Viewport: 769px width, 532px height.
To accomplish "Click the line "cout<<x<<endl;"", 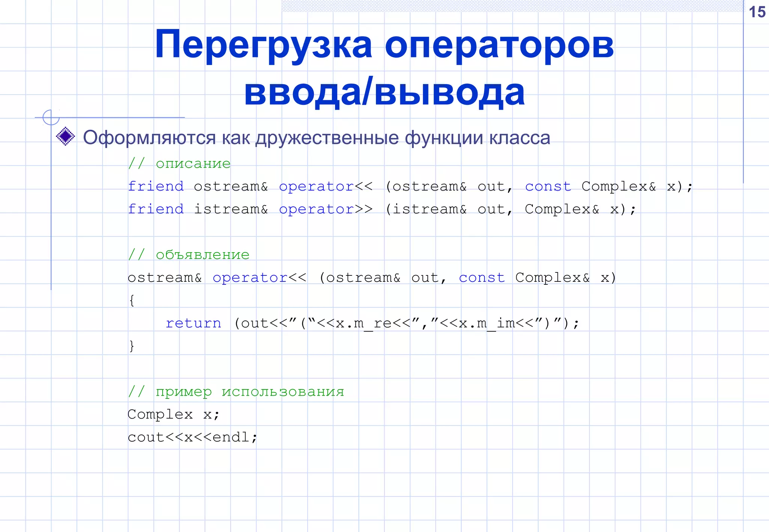I will click(193, 437).
